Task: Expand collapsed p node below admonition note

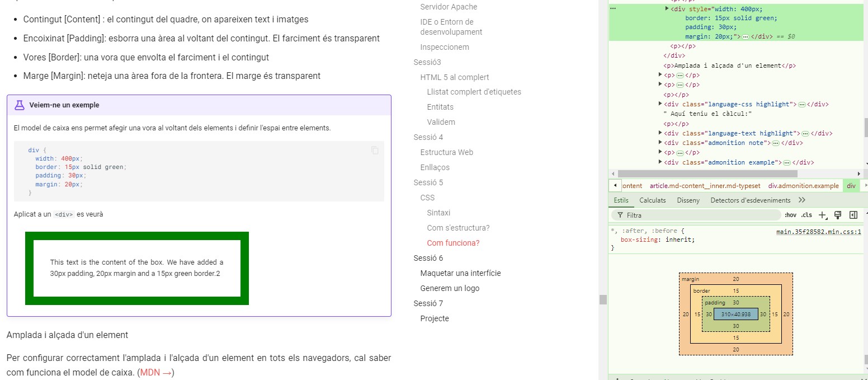Action: point(661,152)
